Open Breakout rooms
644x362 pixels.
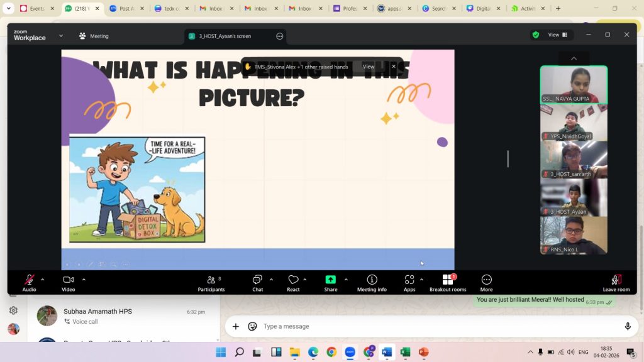[448, 282]
